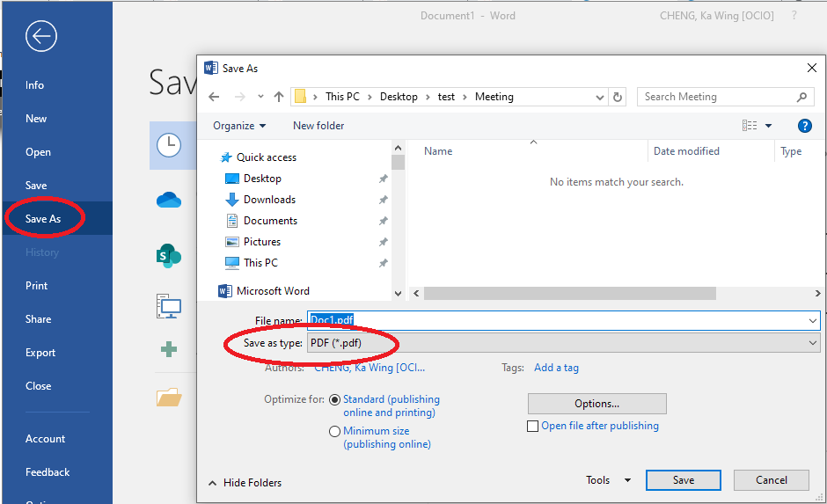
Task: Click the Cancel button
Action: point(771,480)
